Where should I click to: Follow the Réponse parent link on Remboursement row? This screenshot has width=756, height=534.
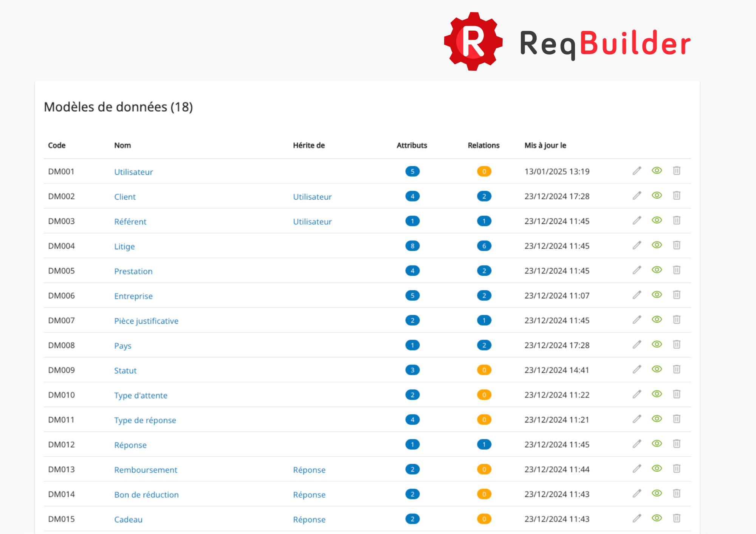click(309, 470)
